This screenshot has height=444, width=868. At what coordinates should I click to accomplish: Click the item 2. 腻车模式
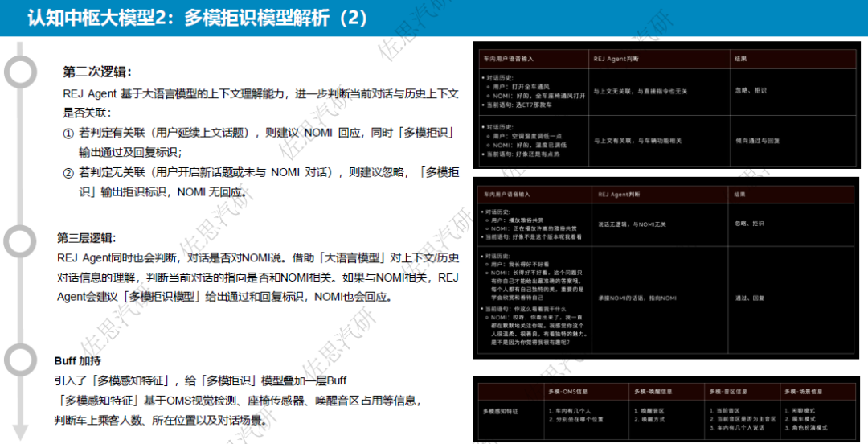pyautogui.click(x=800, y=420)
